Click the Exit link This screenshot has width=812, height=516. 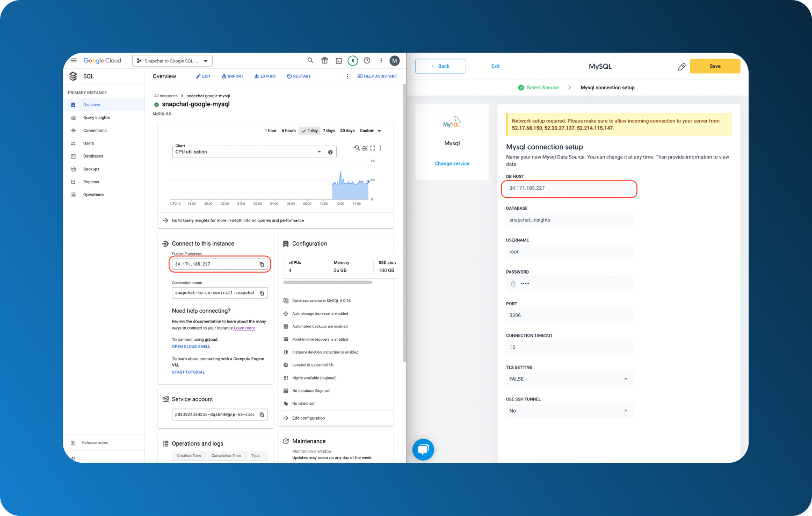pos(495,66)
